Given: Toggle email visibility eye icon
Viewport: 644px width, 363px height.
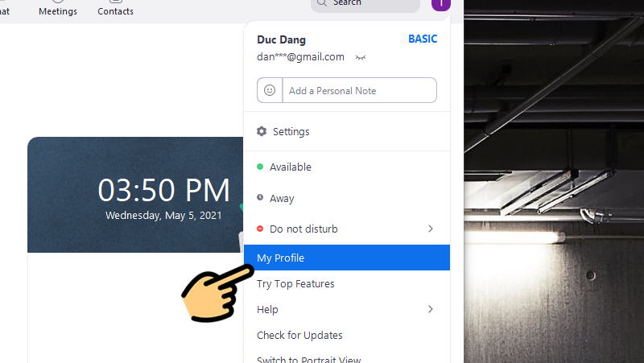Looking at the screenshot, I should click(361, 57).
